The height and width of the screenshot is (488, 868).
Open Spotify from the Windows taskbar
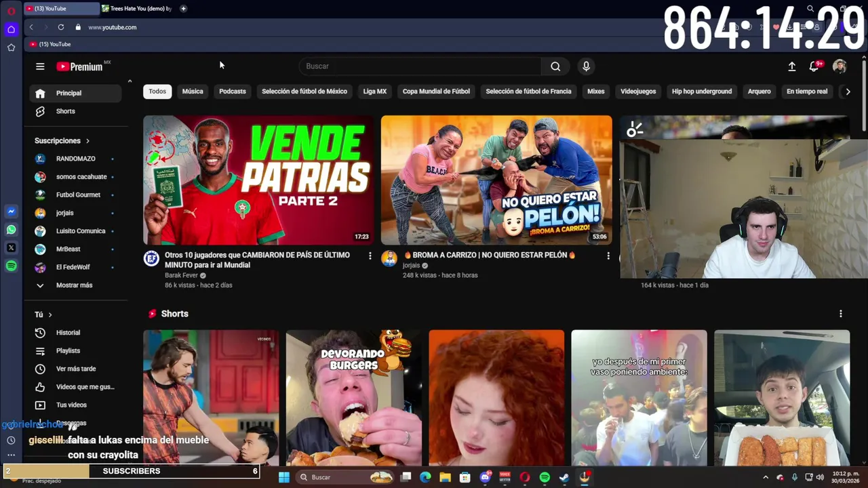point(545,477)
